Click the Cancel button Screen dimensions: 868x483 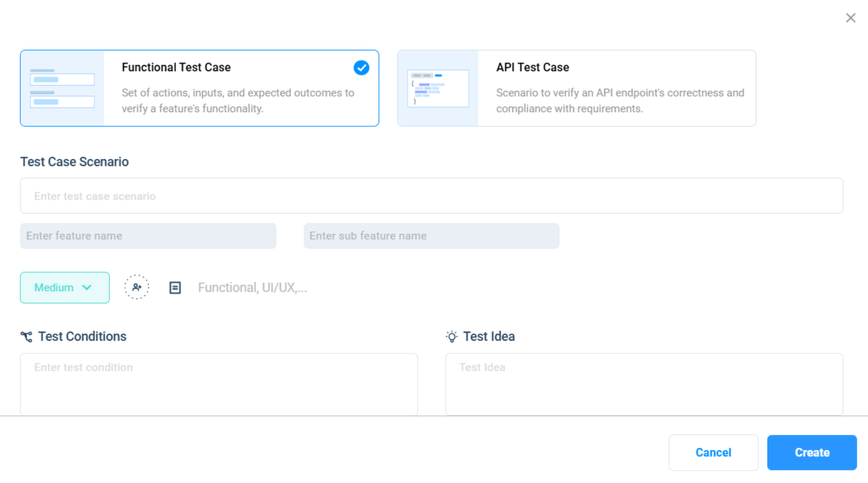(x=714, y=452)
